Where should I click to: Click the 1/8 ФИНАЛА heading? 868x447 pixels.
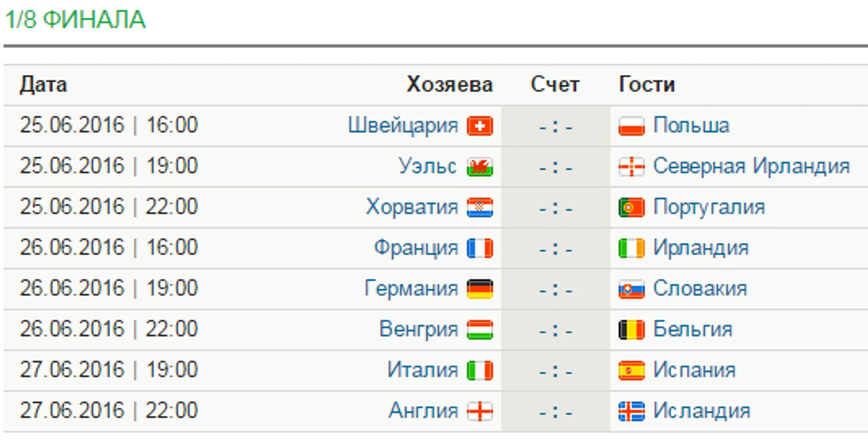point(75,20)
